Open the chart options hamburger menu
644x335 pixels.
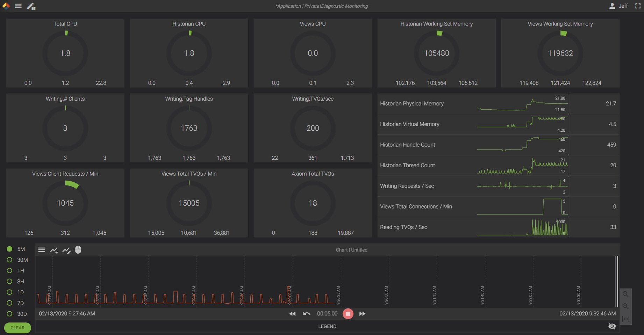tap(41, 250)
